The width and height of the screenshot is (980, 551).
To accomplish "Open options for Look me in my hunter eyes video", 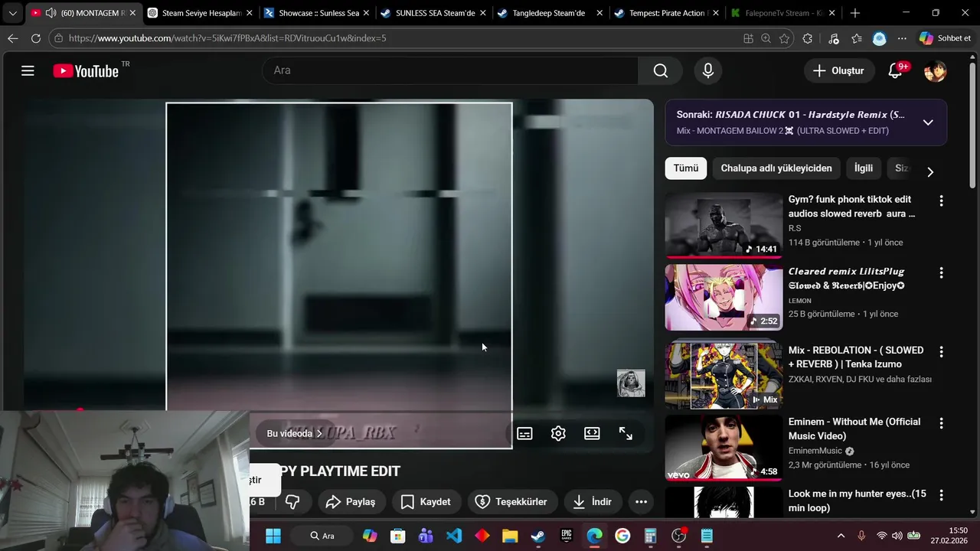I will pos(941,495).
